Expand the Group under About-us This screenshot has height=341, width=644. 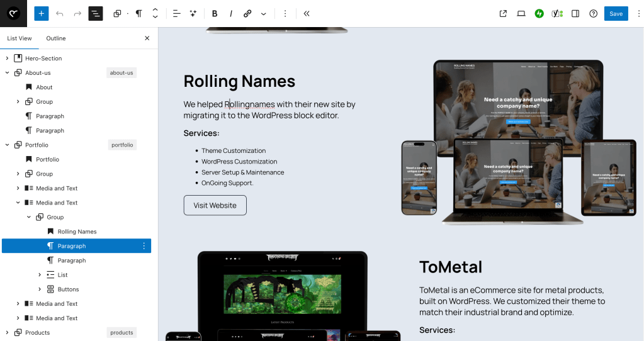point(18,101)
